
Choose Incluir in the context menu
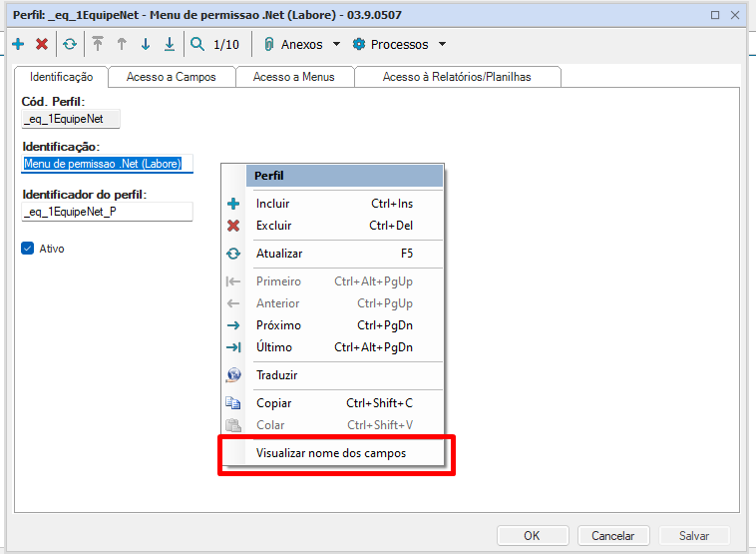pyautogui.click(x=334, y=204)
